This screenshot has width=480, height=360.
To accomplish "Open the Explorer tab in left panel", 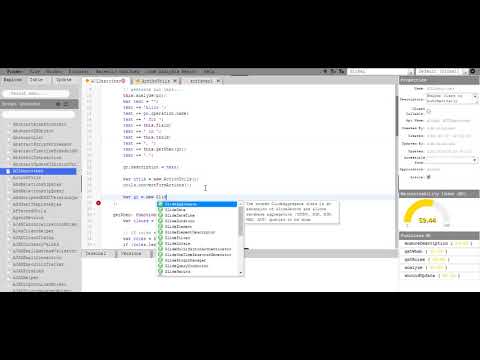I will 13,80.
